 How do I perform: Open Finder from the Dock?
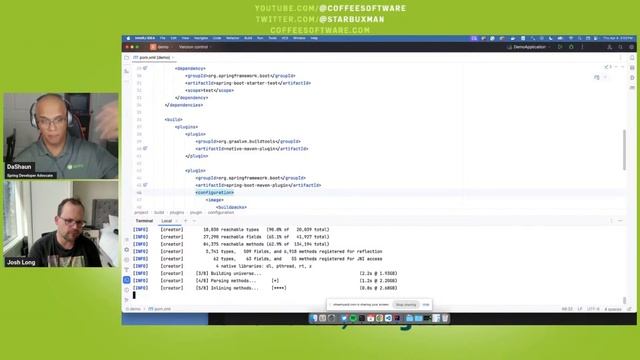(x=313, y=318)
